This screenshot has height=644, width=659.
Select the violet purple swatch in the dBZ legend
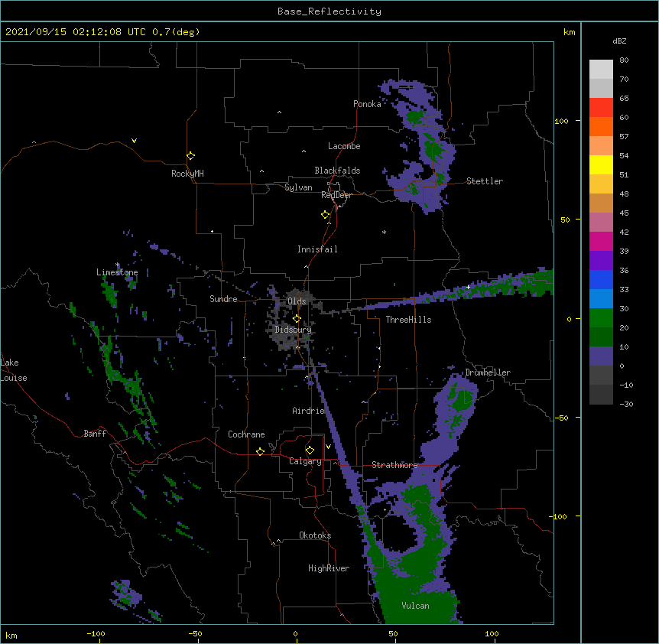601,260
